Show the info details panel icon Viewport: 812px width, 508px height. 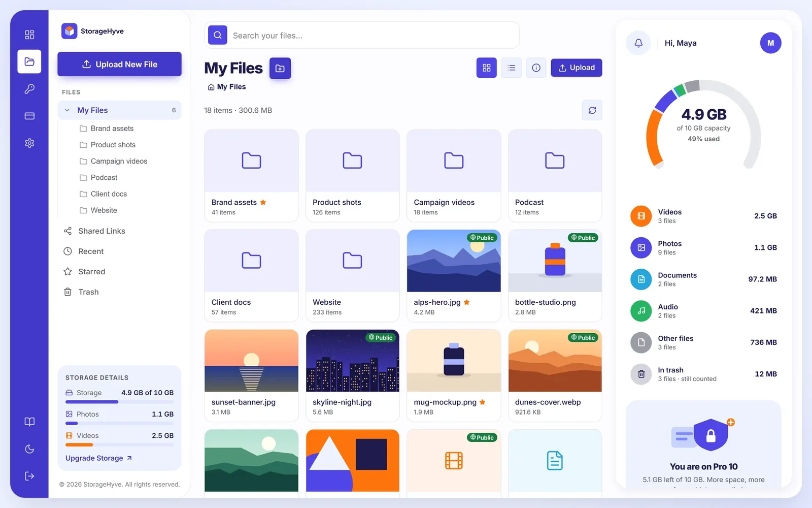[536, 68]
